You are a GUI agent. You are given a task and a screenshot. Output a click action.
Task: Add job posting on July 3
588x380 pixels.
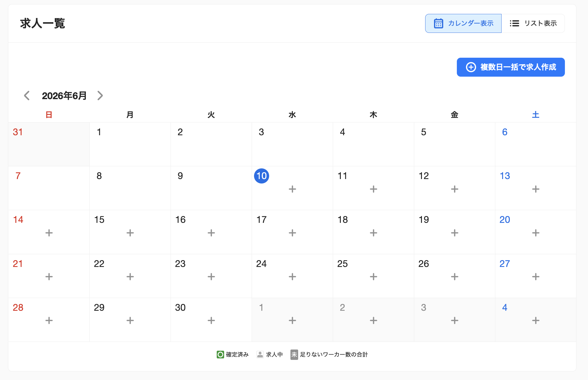(x=454, y=321)
